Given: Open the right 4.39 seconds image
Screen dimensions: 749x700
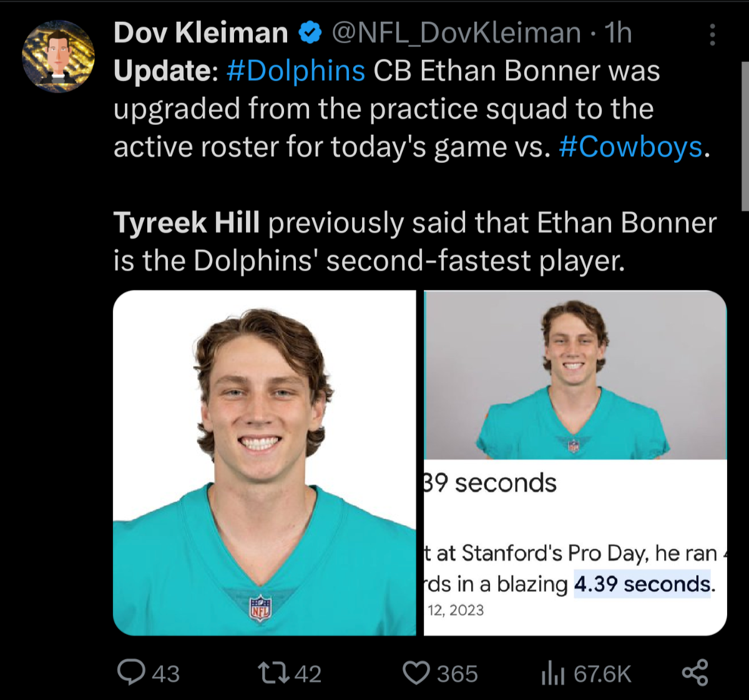Looking at the screenshot, I should click(x=575, y=463).
